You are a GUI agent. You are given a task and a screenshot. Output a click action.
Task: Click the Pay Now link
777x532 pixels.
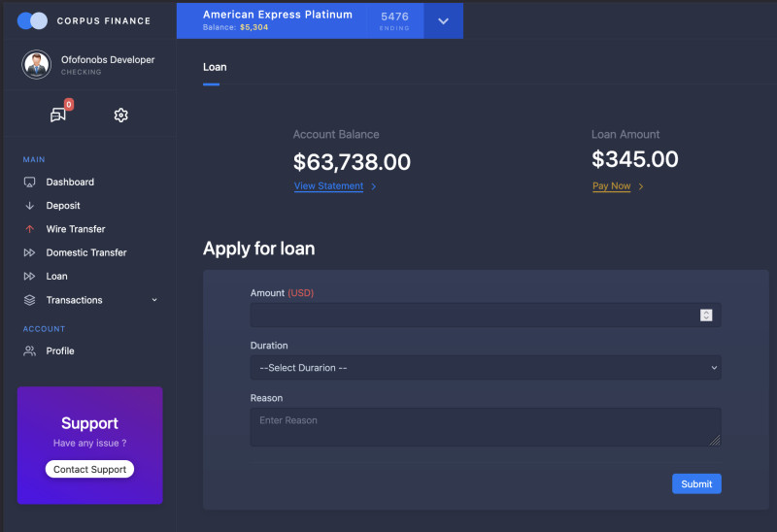point(611,186)
